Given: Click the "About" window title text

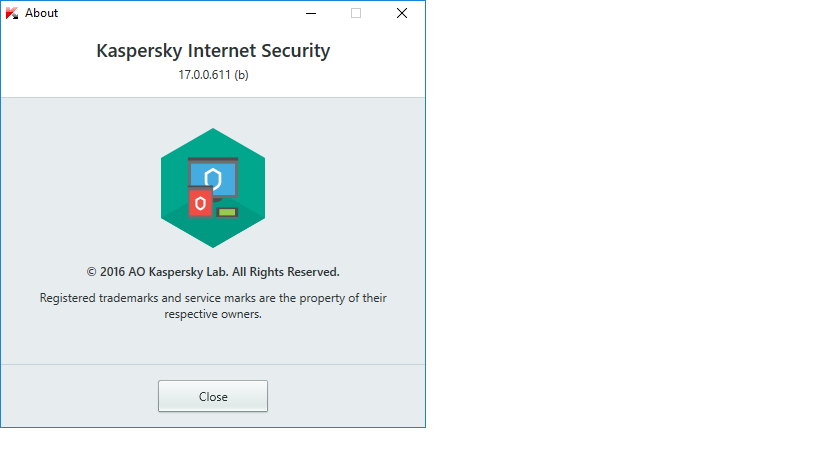Looking at the screenshot, I should (x=42, y=13).
